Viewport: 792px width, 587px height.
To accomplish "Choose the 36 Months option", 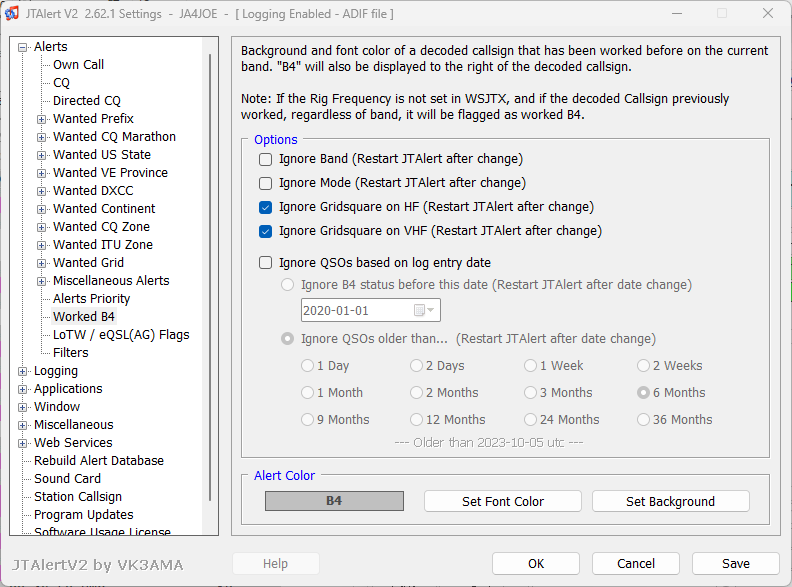I will (x=643, y=419).
